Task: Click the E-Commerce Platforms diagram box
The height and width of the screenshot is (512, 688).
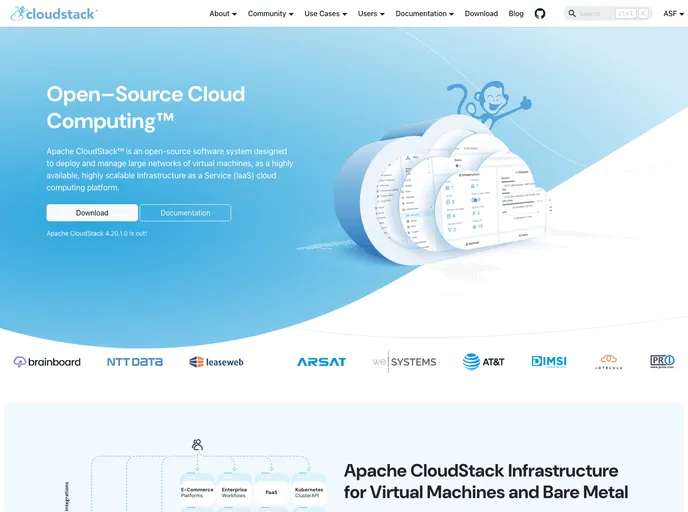Action: click(x=197, y=492)
